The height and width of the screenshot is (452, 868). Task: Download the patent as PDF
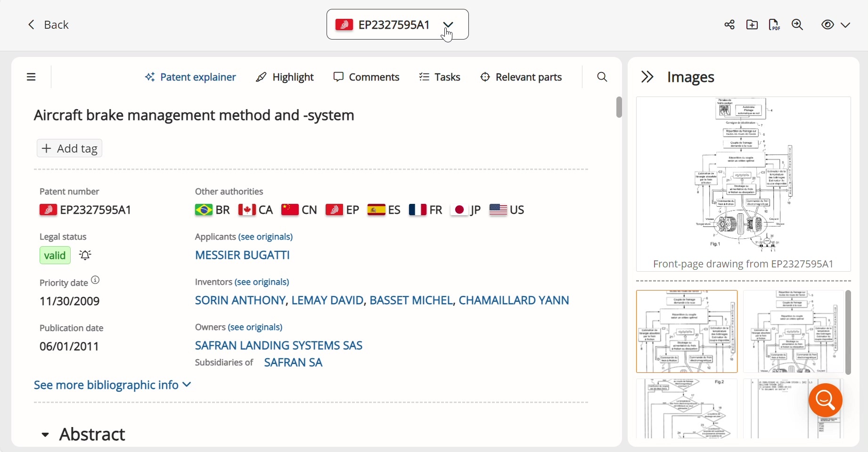click(774, 24)
